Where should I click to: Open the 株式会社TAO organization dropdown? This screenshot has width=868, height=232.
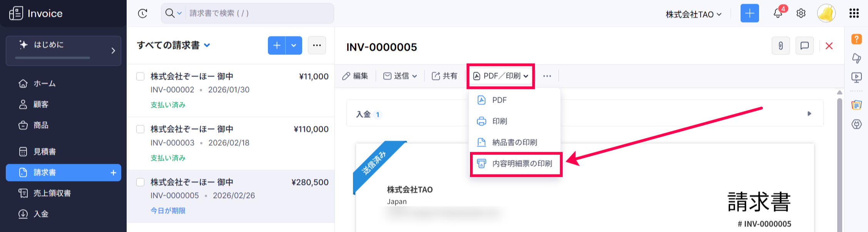point(693,14)
